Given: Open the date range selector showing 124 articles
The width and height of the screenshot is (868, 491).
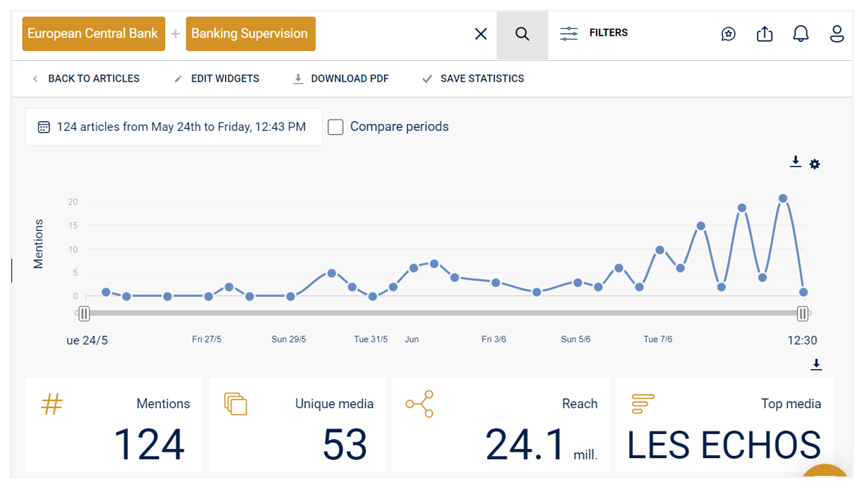Looking at the screenshot, I should [x=173, y=127].
